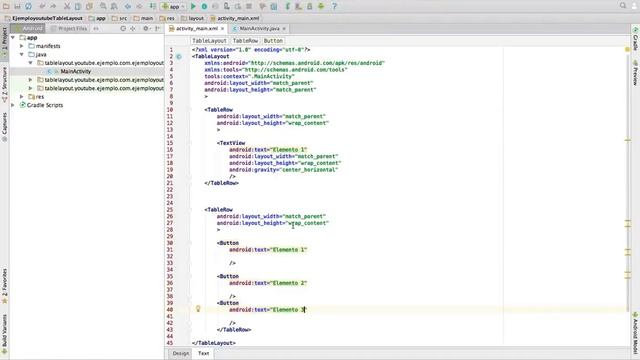Image resolution: width=640 pixels, height=360 pixels.
Task: Close the activity_main.xml editor tab
Action: 222,29
